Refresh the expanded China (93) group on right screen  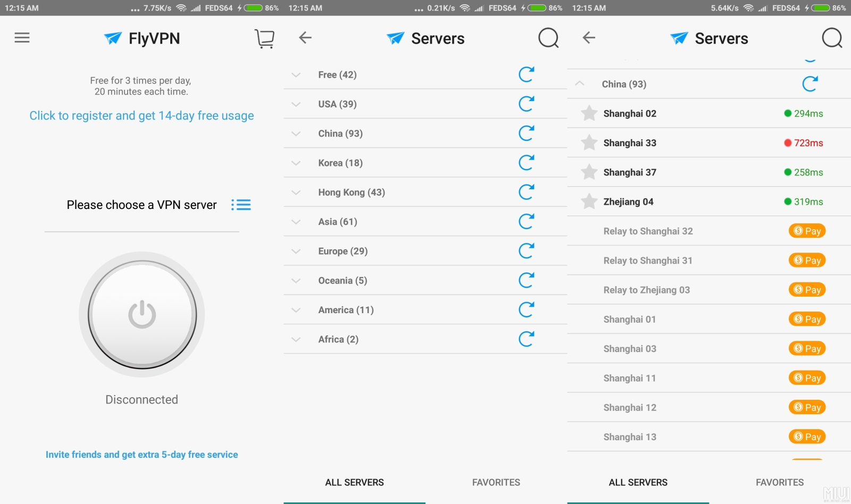(x=810, y=83)
